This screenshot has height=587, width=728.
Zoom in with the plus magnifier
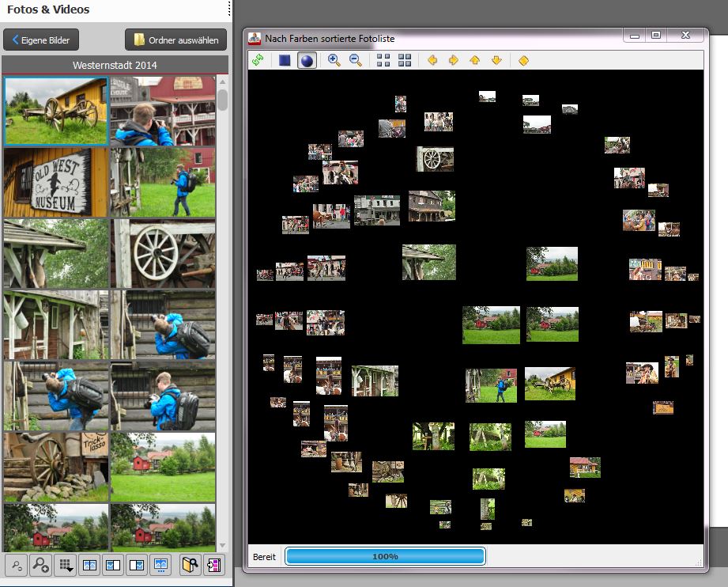tap(334, 60)
